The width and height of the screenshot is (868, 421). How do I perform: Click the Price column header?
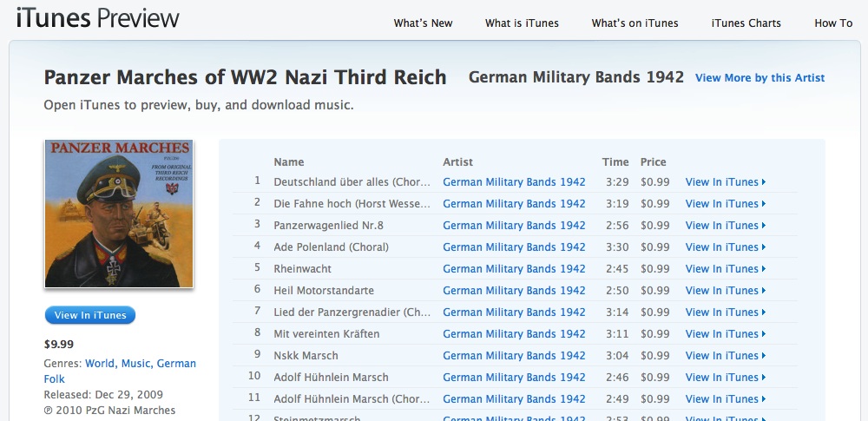(x=653, y=162)
